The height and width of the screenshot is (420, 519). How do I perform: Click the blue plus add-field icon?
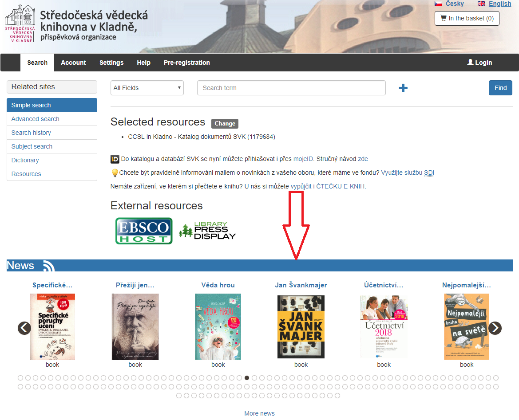pyautogui.click(x=403, y=88)
